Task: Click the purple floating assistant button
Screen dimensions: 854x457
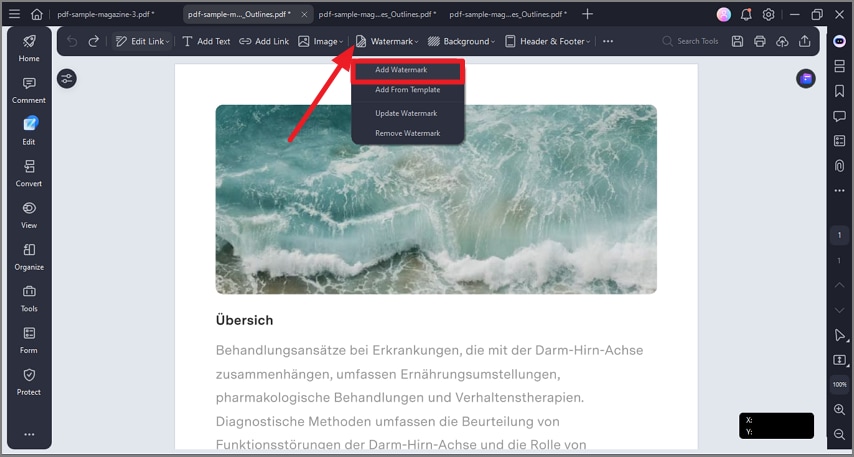Action: 806,78
